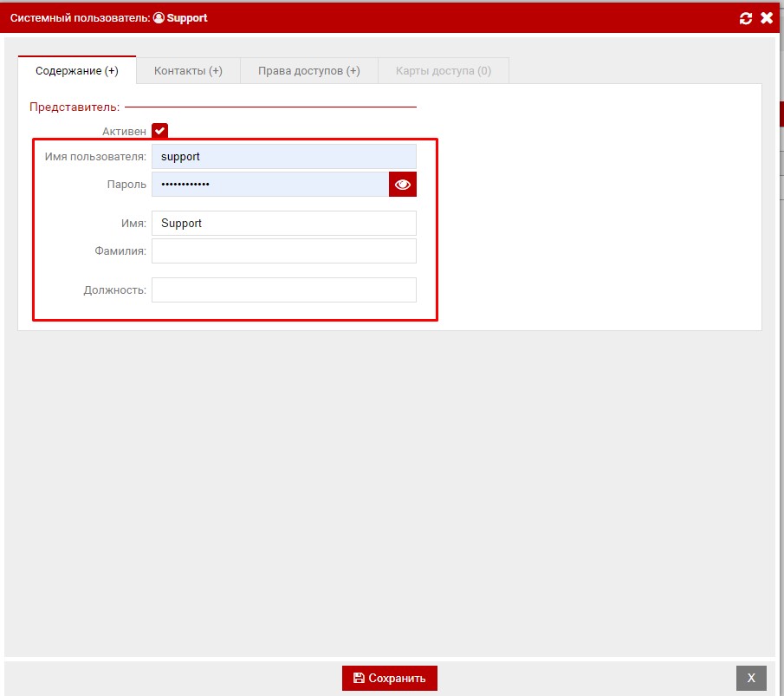This screenshot has width=784, height=696.
Task: Select the Содержание (+) tab
Action: point(77,71)
